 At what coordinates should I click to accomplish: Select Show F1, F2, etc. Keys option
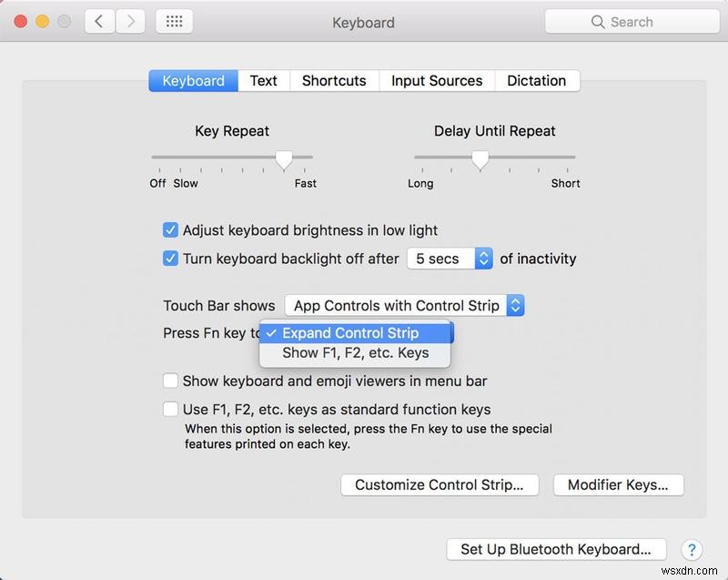coord(355,351)
